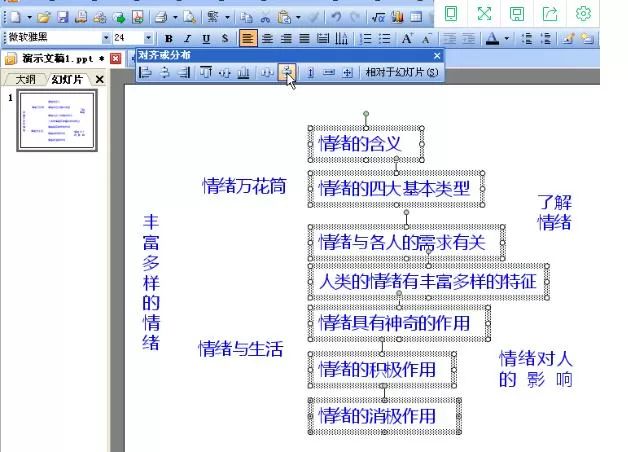Viewport: 628px width, 452px height.
Task: Distribute objects vertically in align panel
Action: pos(287,72)
